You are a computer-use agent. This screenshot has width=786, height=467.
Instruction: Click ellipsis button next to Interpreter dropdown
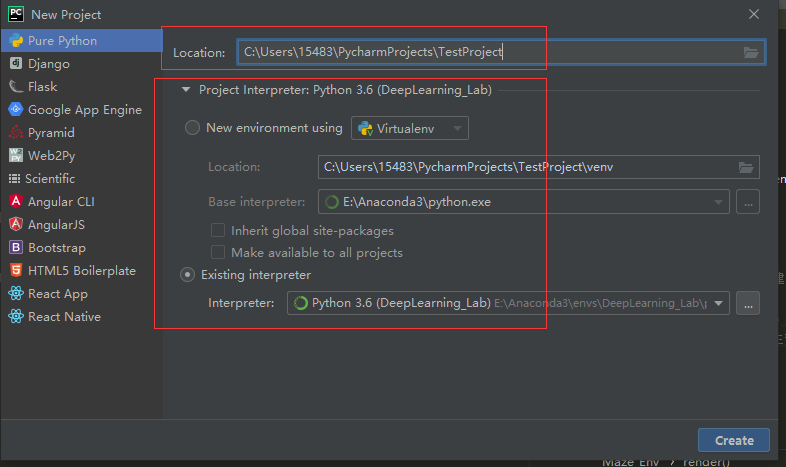[748, 303]
